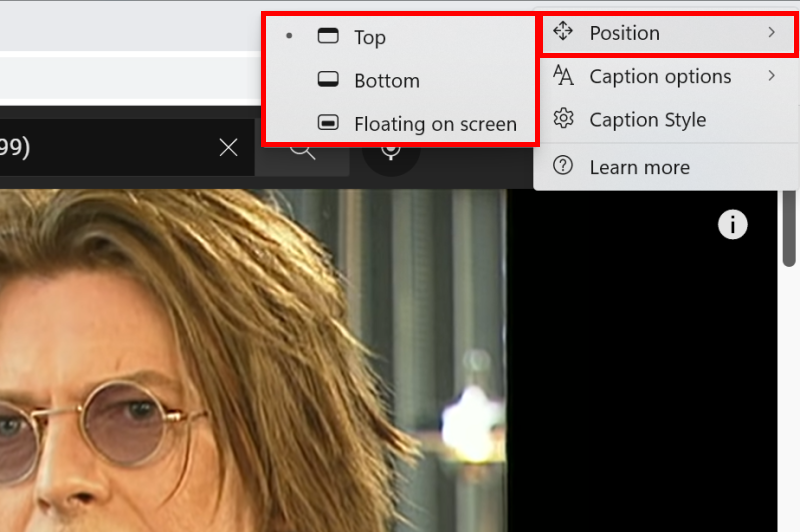Click the Caption Style gear icon

pyautogui.click(x=563, y=118)
